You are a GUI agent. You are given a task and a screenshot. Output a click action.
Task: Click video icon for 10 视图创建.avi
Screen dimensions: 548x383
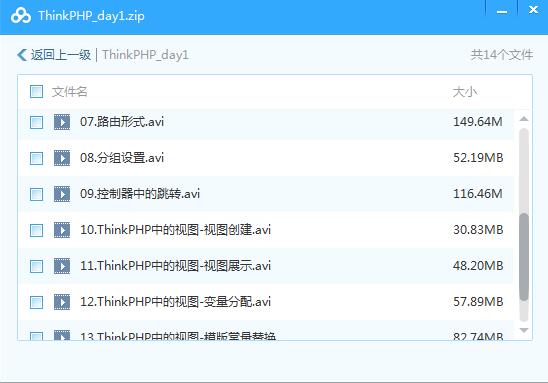pyautogui.click(x=62, y=230)
